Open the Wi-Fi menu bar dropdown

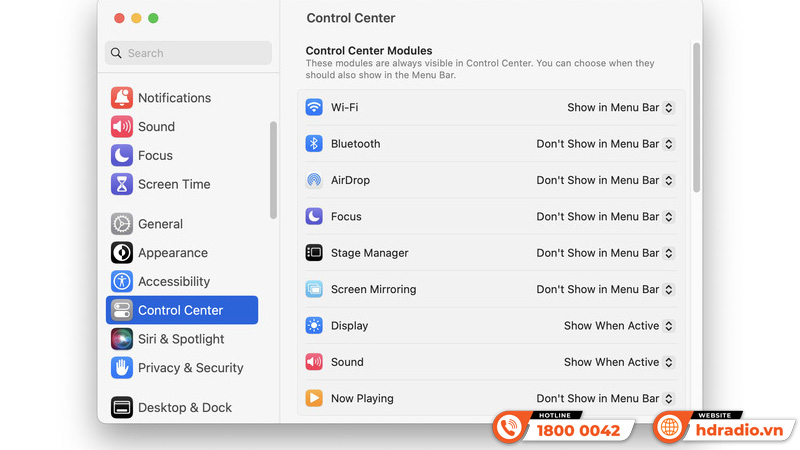click(x=621, y=107)
